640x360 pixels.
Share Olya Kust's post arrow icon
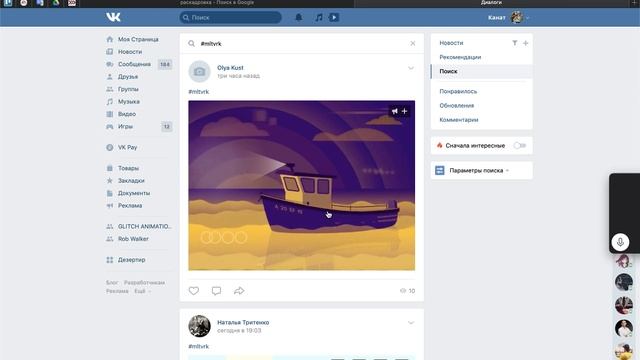pos(239,291)
